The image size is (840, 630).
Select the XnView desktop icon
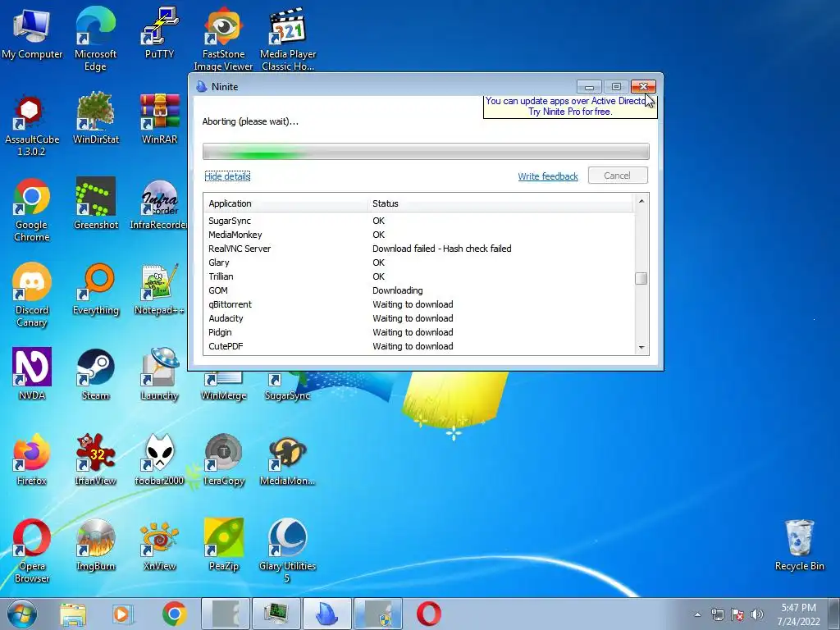coord(159,545)
